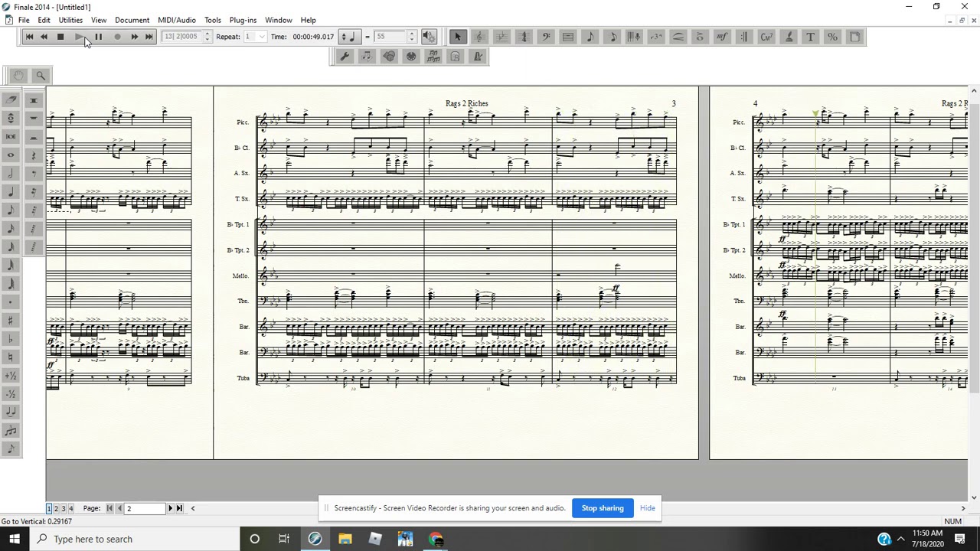Select the Expression mf tool

click(x=723, y=37)
